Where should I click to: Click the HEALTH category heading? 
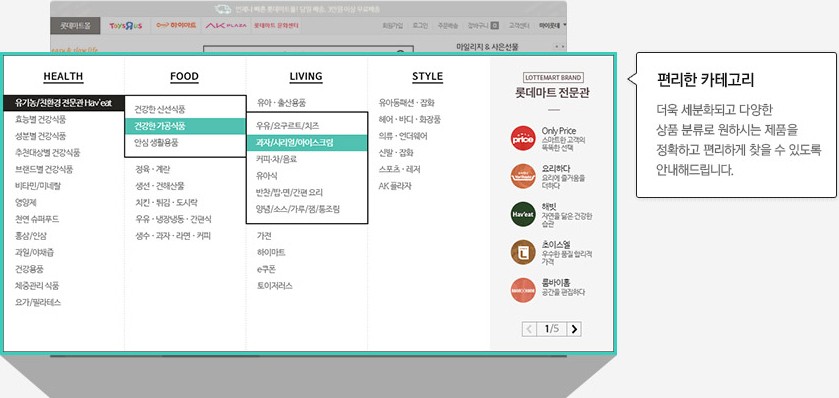(63, 76)
